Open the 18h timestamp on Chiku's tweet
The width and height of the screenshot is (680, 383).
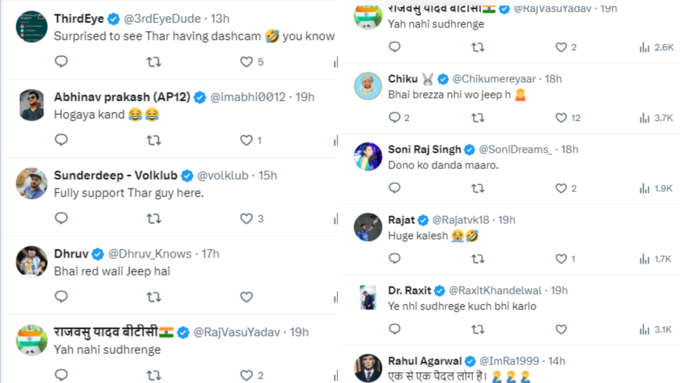(x=553, y=79)
